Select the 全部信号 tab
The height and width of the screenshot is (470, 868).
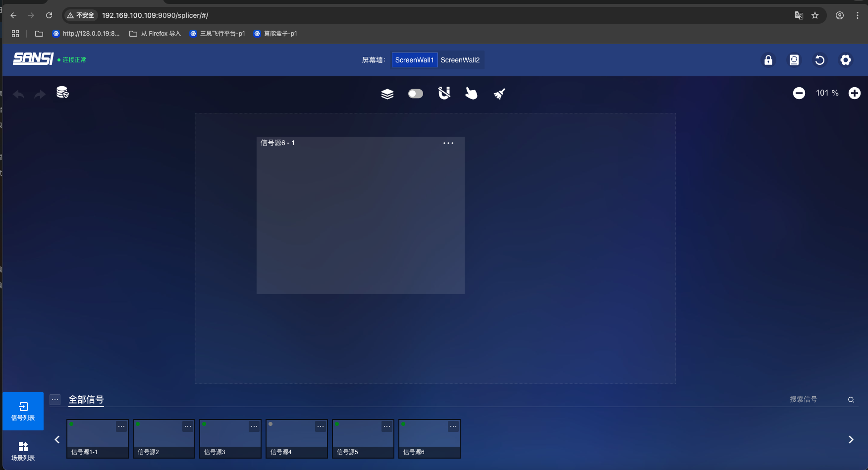(86, 400)
